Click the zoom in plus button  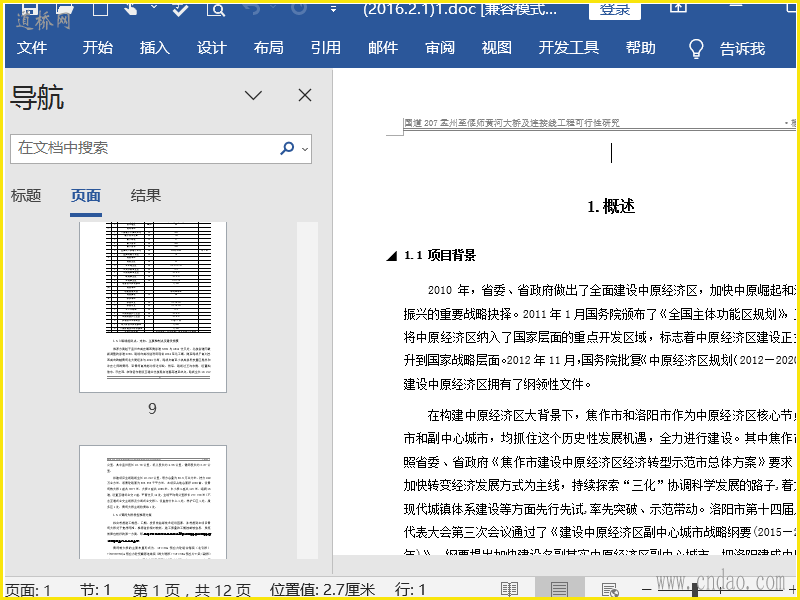(792, 590)
